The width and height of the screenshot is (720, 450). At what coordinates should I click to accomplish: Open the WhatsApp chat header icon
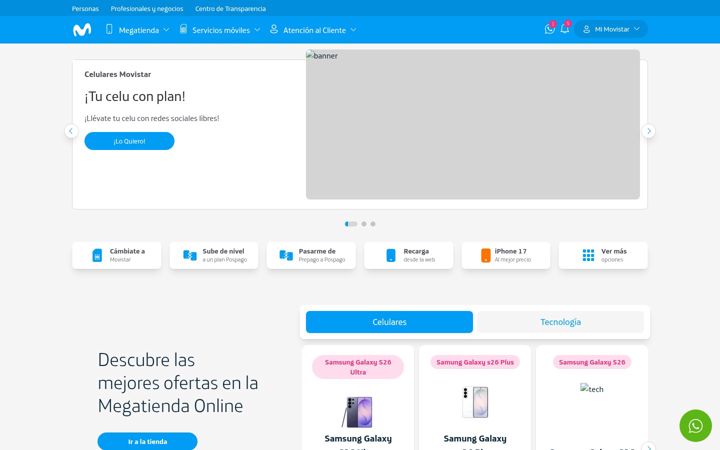(549, 29)
